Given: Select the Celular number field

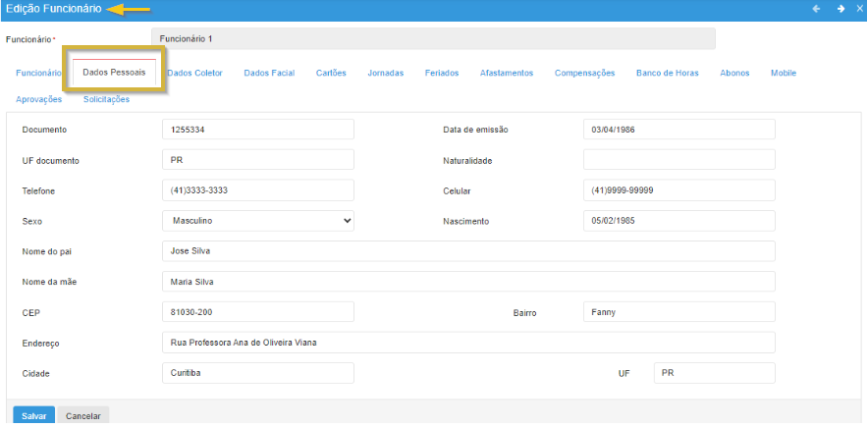Looking at the screenshot, I should pyautogui.click(x=678, y=190).
